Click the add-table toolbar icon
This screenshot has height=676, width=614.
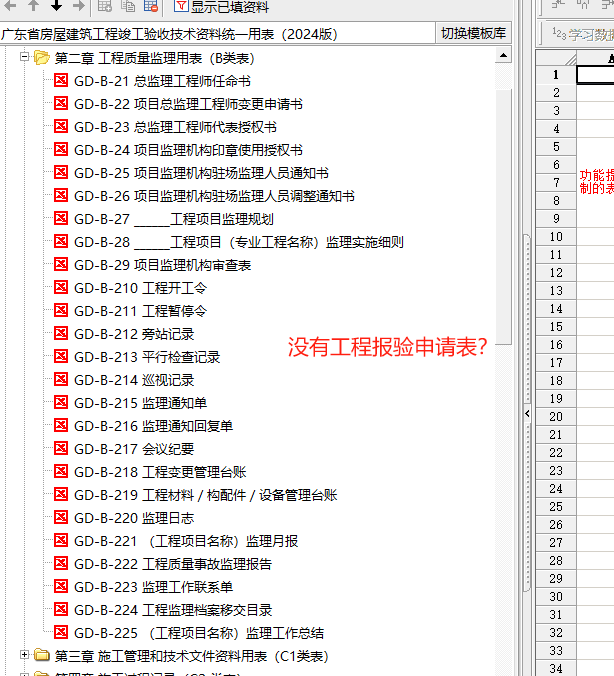pyautogui.click(x=105, y=6)
